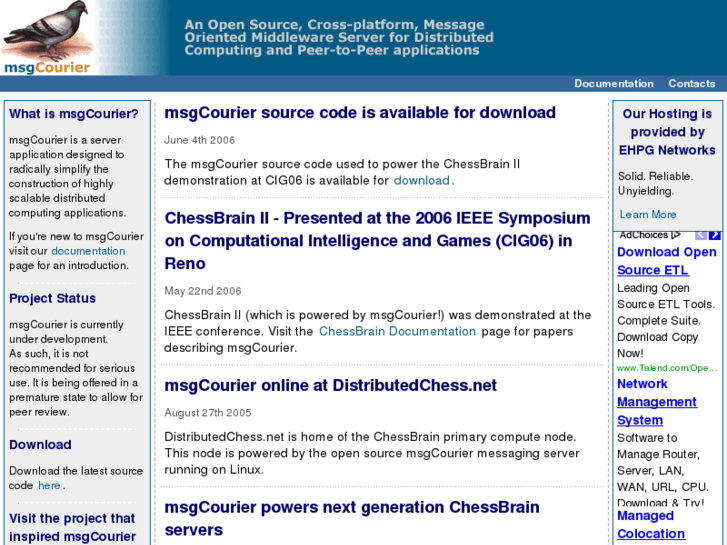Viewport: 727px width, 545px height.
Task: Follow the 'download' link in source code article
Action: point(421,180)
